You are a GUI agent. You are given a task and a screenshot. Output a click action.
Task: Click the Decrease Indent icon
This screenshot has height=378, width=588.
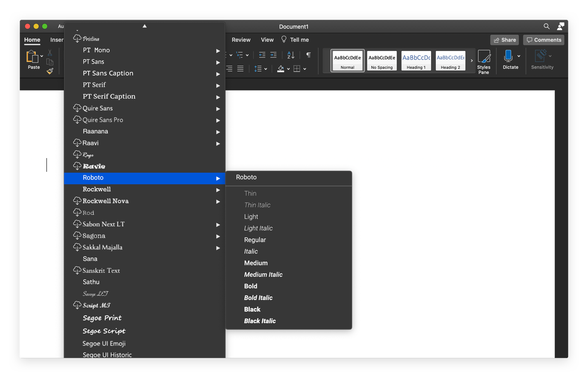coord(262,55)
